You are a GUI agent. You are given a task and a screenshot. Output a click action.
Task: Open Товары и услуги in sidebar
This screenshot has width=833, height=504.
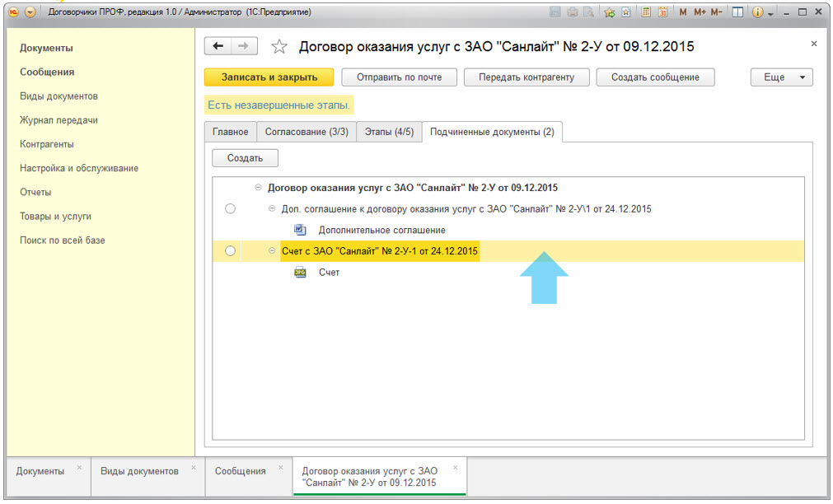pyautogui.click(x=55, y=216)
